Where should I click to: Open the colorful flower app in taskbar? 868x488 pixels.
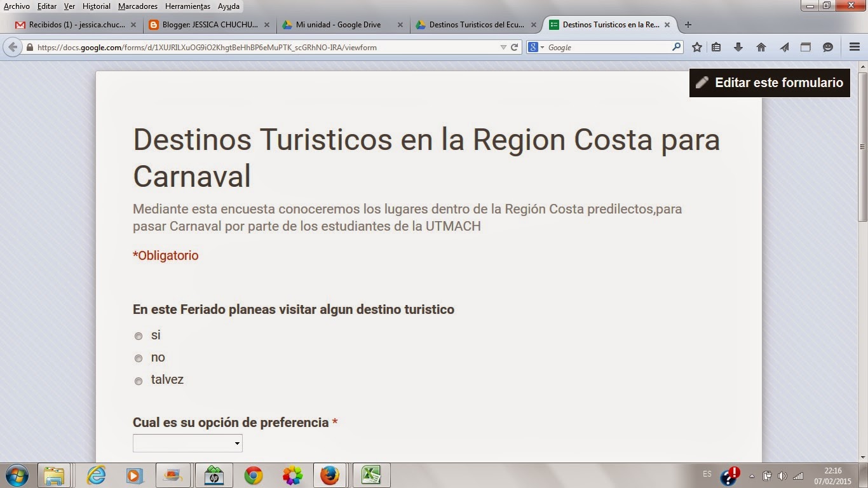[292, 475]
